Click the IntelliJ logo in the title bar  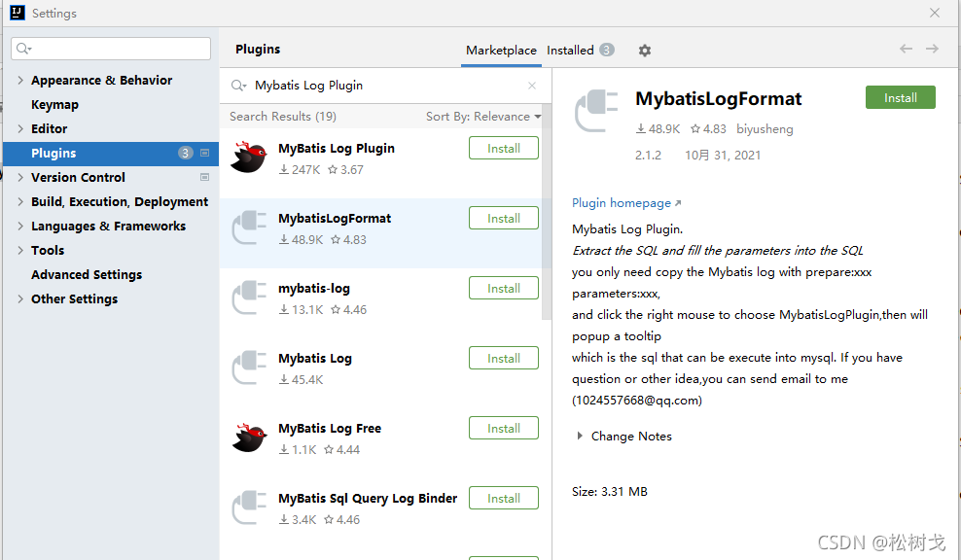18,13
